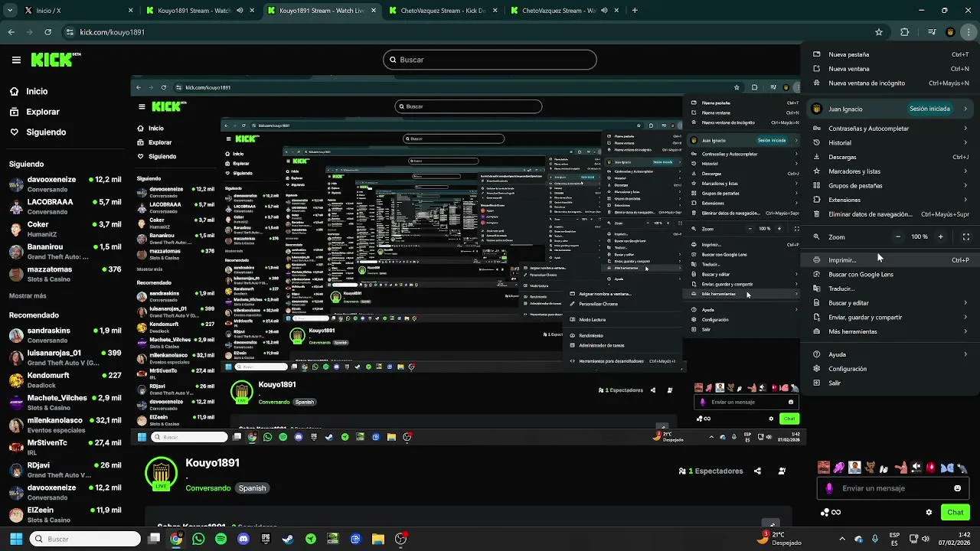Image resolution: width=980 pixels, height=551 pixels.
Task: Open Configuración from Chrome menu
Action: (x=890, y=369)
